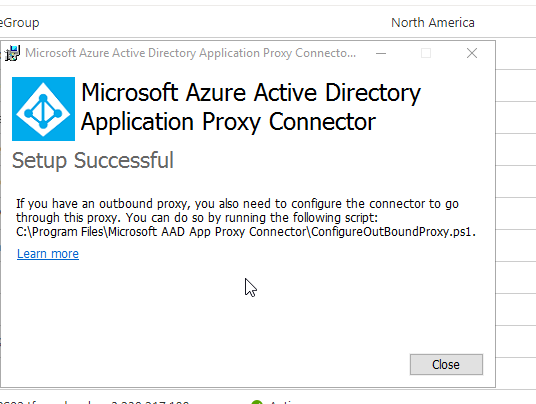The width and height of the screenshot is (536, 404).
Task: Click the IP address text in bottom row
Action: (x=150, y=402)
